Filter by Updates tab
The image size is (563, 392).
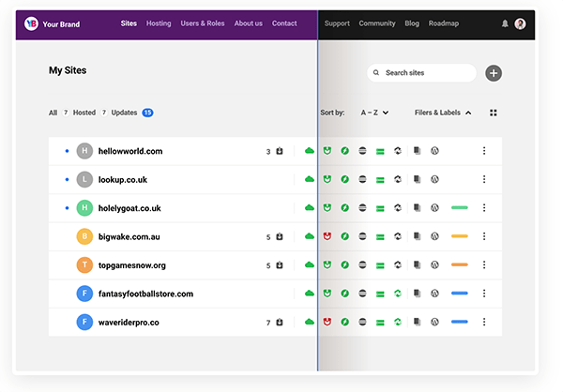point(124,113)
